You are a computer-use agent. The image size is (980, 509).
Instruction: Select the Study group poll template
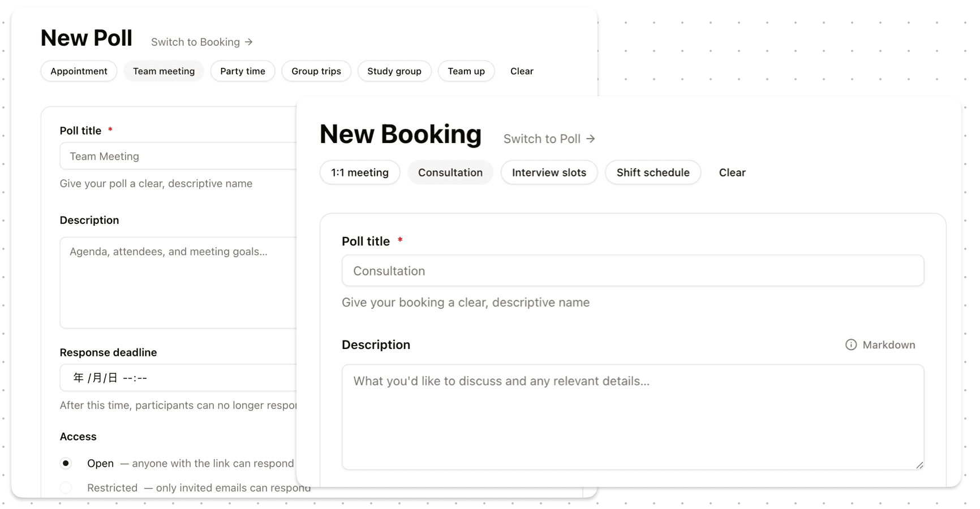[x=394, y=71]
